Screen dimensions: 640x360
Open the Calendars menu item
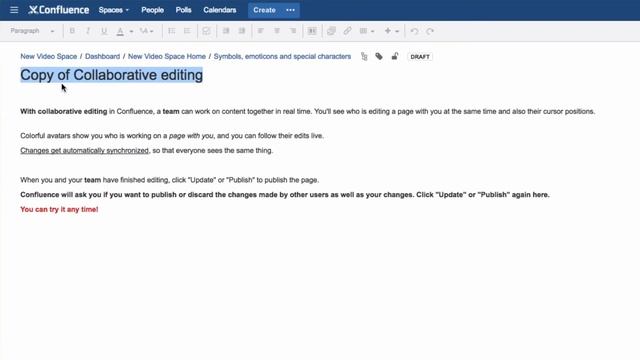coord(220,10)
